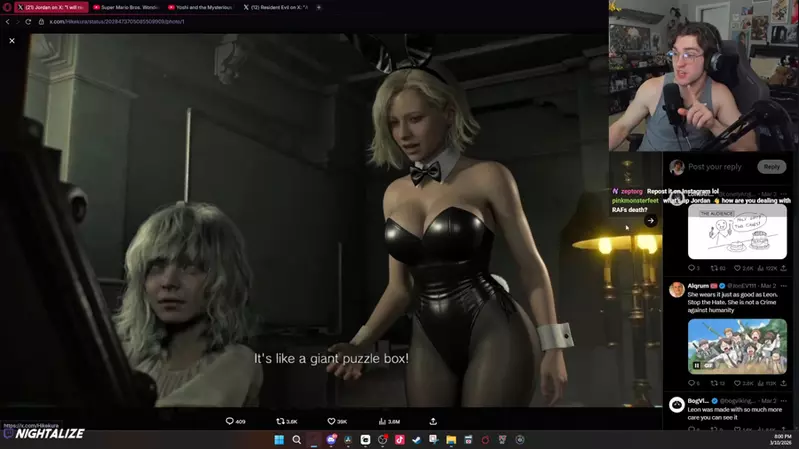Open the audience cake cartoon image
The width and height of the screenshot is (799, 449).
click(x=737, y=232)
